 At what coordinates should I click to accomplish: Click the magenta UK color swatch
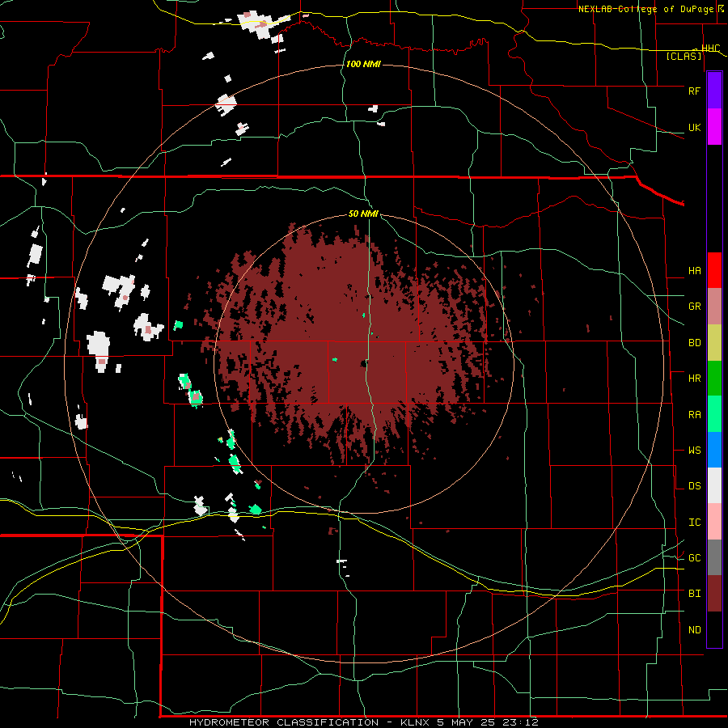point(714,127)
